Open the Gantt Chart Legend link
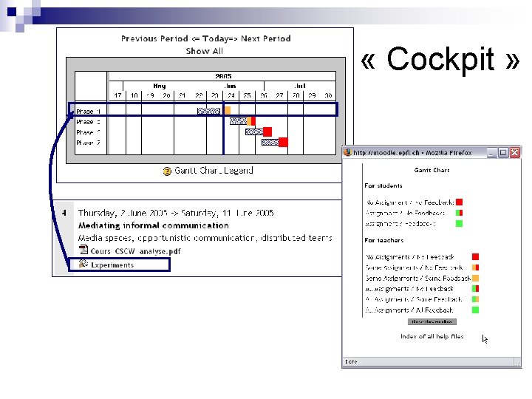This screenshot has width=532, height=399. (x=214, y=171)
